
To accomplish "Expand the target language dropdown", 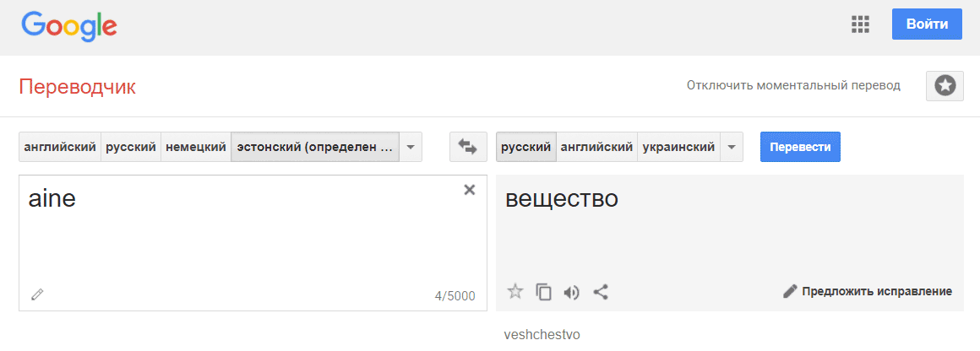I will tap(732, 147).
